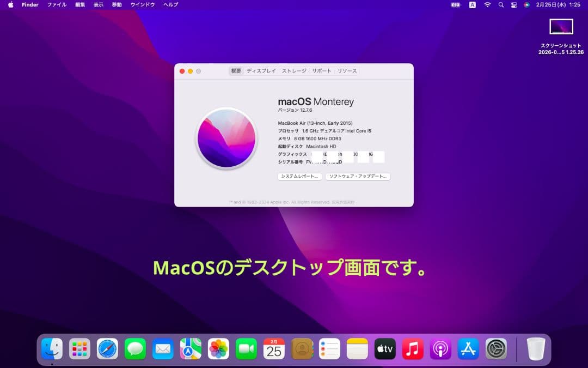Open the ウインドウ menu
The image size is (588, 368).
[143, 4]
